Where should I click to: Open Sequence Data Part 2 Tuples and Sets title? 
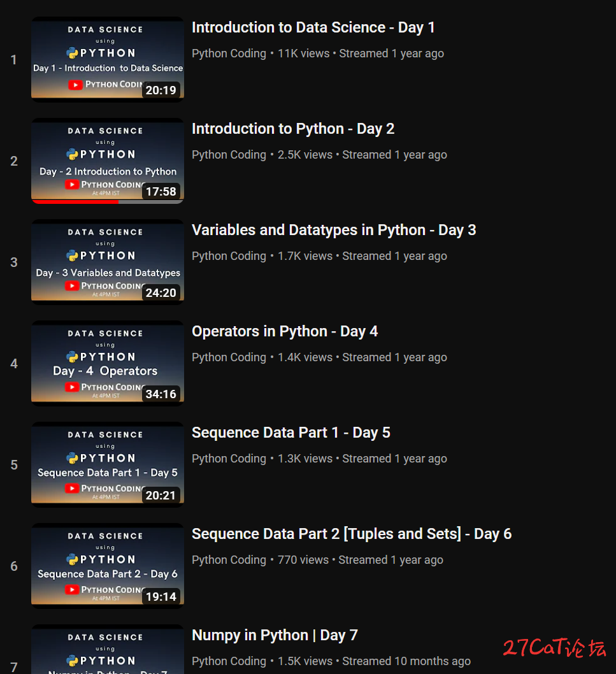point(351,534)
